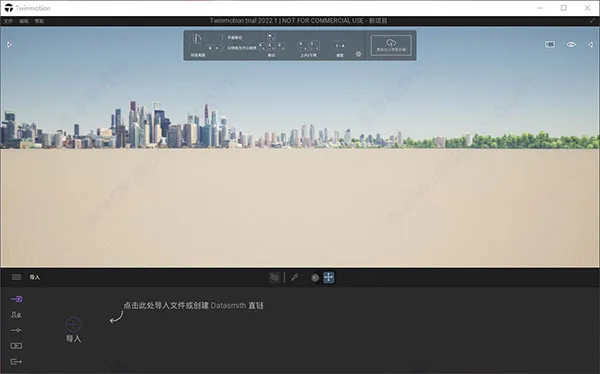Click the greyed-out material tool icon
Screen dimensions: 600x374
click(274, 278)
